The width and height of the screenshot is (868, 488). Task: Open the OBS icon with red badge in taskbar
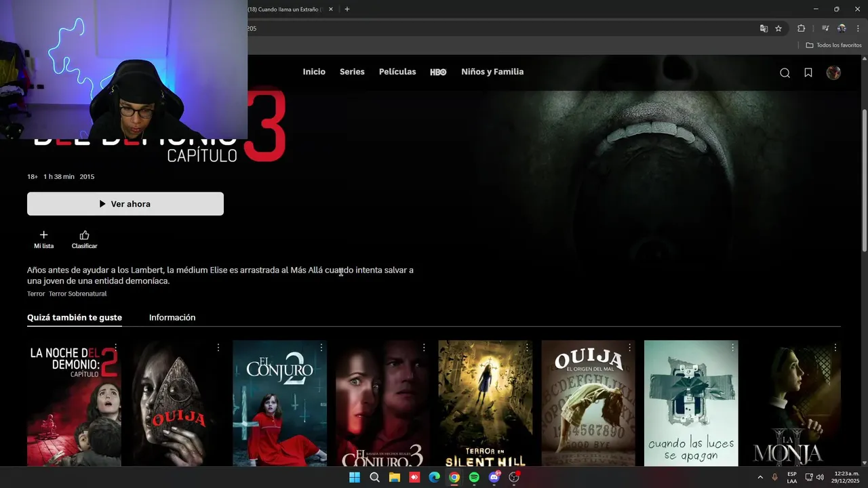click(x=514, y=477)
